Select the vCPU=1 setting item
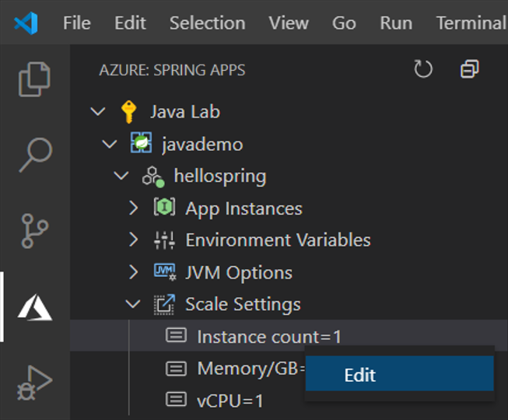508x420 pixels. tap(229, 401)
